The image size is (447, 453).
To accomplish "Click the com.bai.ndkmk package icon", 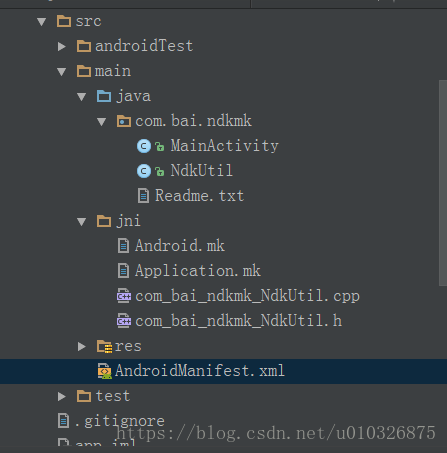I will coord(124,121).
